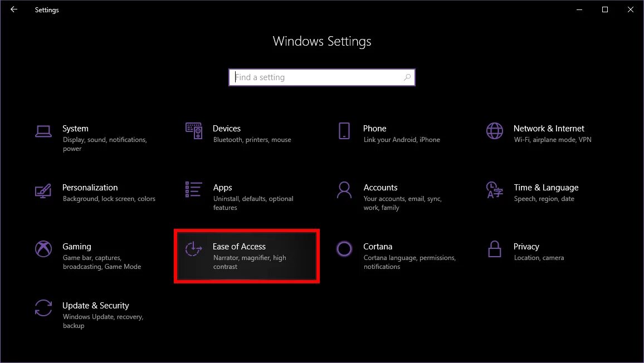Maximize the Settings window
The height and width of the screenshot is (363, 644).
(604, 9)
